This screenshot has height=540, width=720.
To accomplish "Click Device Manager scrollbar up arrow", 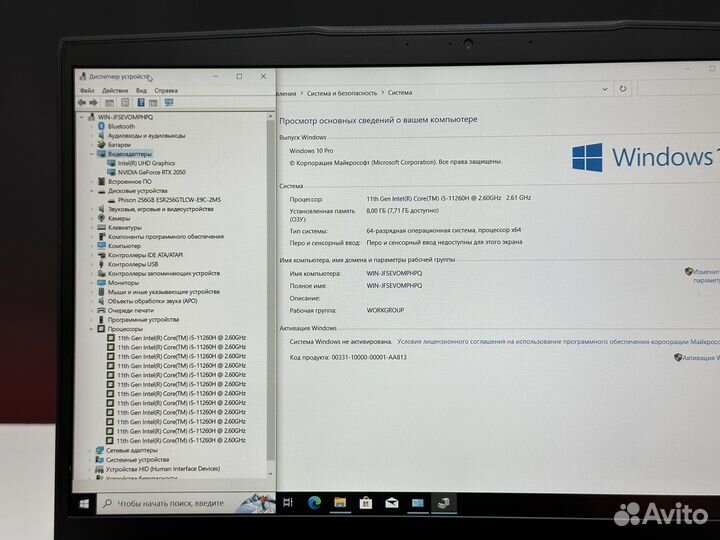I will 270,117.
